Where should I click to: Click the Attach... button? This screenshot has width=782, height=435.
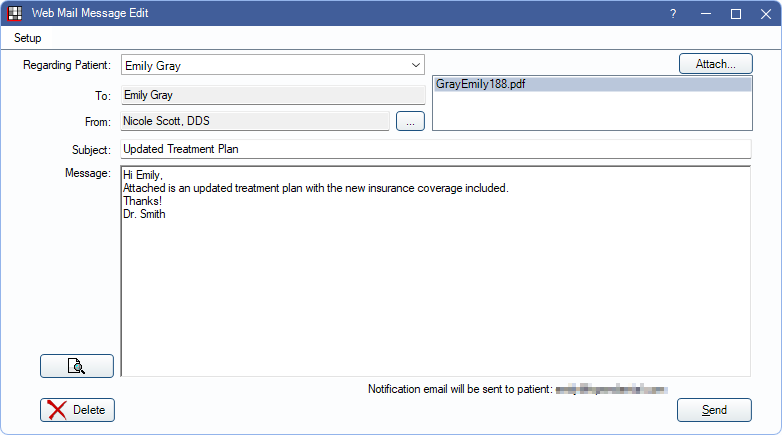pos(715,64)
